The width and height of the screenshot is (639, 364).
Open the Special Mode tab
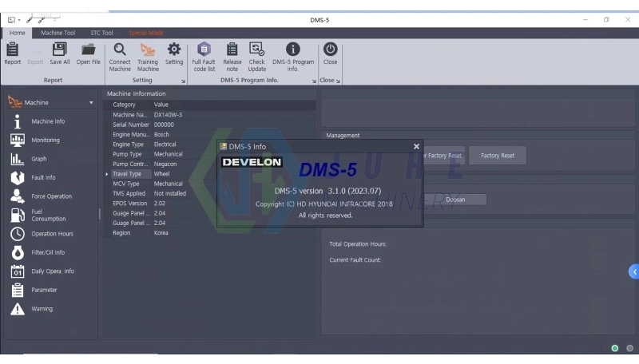146,33
